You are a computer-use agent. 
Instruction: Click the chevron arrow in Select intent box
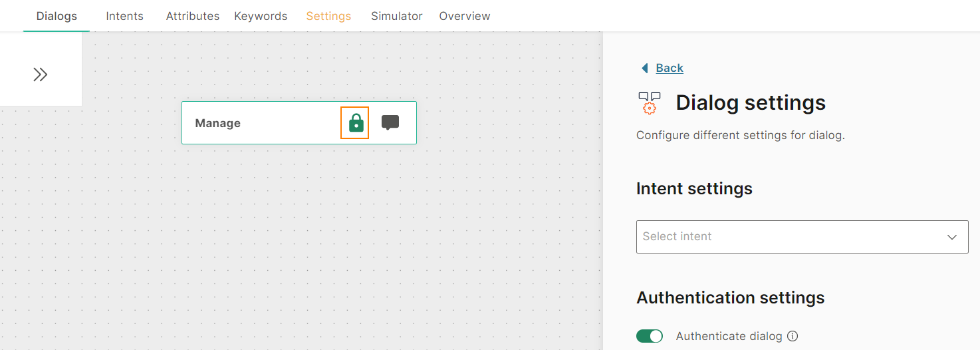(952, 237)
